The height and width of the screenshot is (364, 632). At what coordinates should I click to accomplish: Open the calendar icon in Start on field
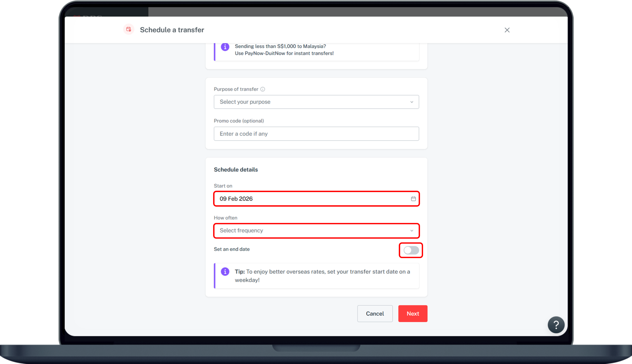click(x=413, y=199)
